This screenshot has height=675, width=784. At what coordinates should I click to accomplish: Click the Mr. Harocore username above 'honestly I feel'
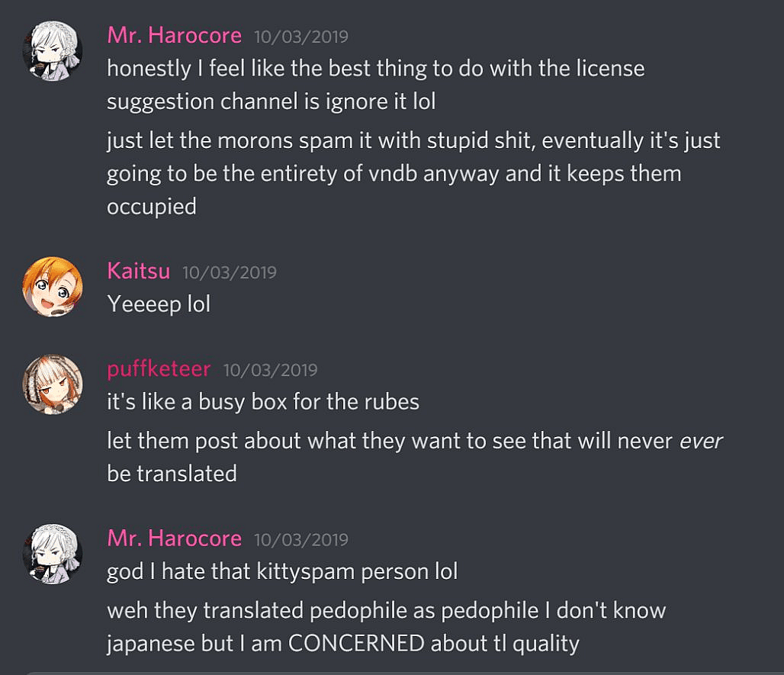click(175, 36)
